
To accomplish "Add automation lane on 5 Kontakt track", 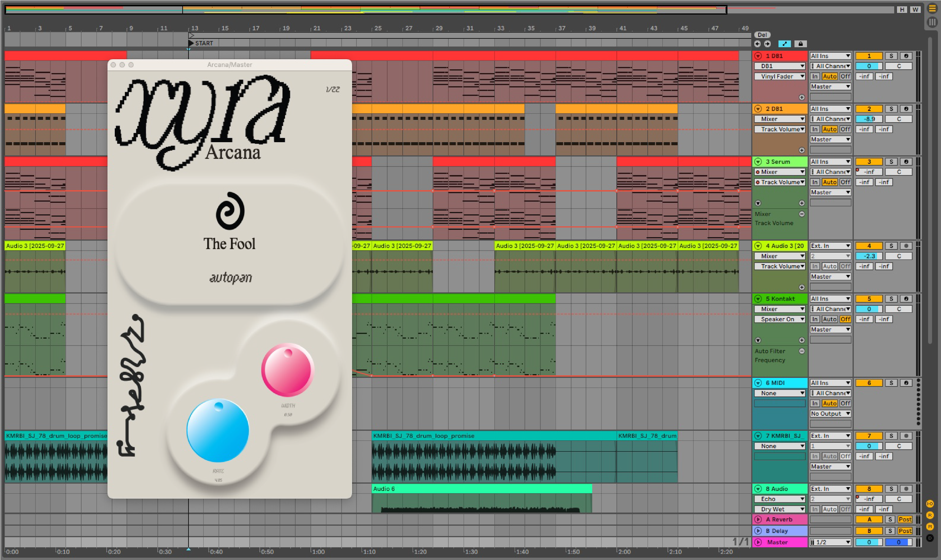I will [x=802, y=340].
